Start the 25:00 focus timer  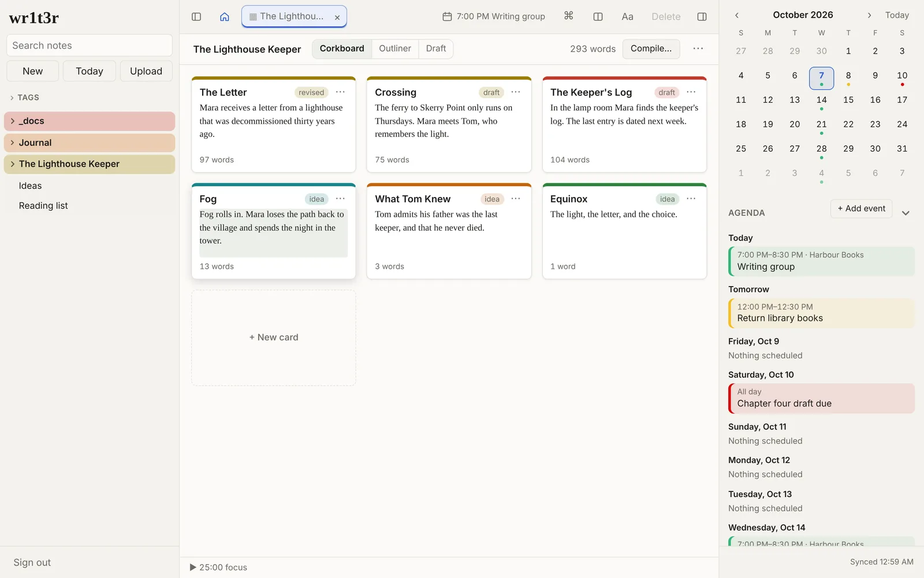tap(218, 568)
